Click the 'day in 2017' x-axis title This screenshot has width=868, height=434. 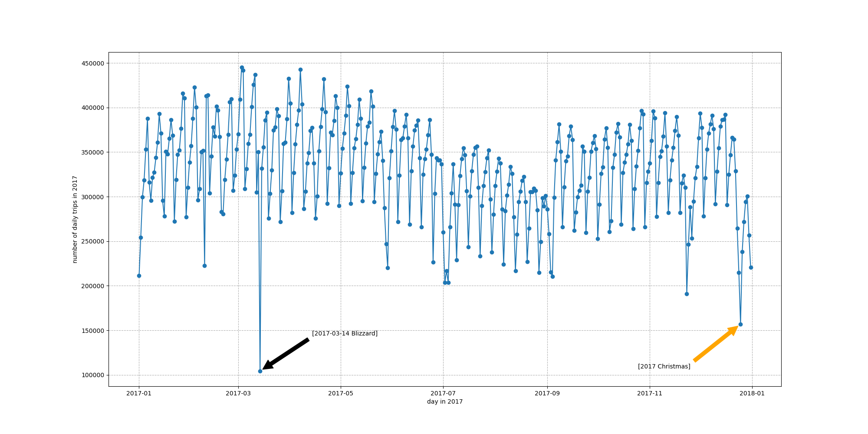(445, 402)
